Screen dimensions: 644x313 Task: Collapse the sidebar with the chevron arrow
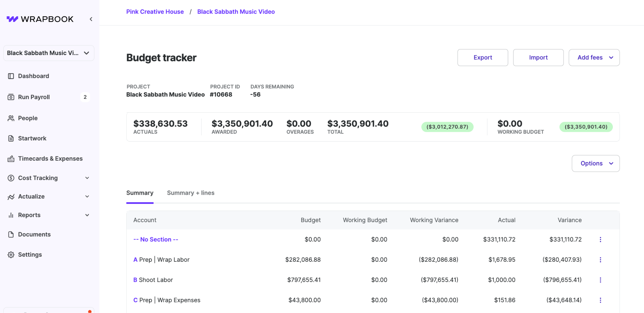(91, 19)
